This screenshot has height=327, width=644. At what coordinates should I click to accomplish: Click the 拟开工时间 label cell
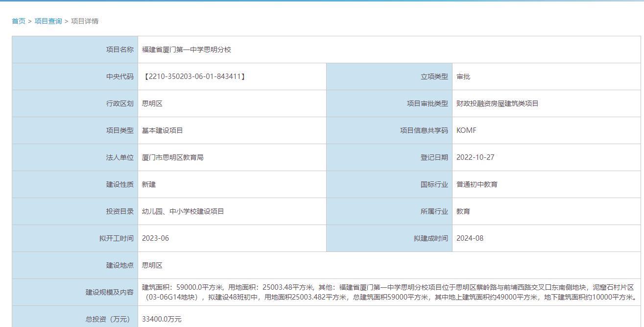point(75,238)
